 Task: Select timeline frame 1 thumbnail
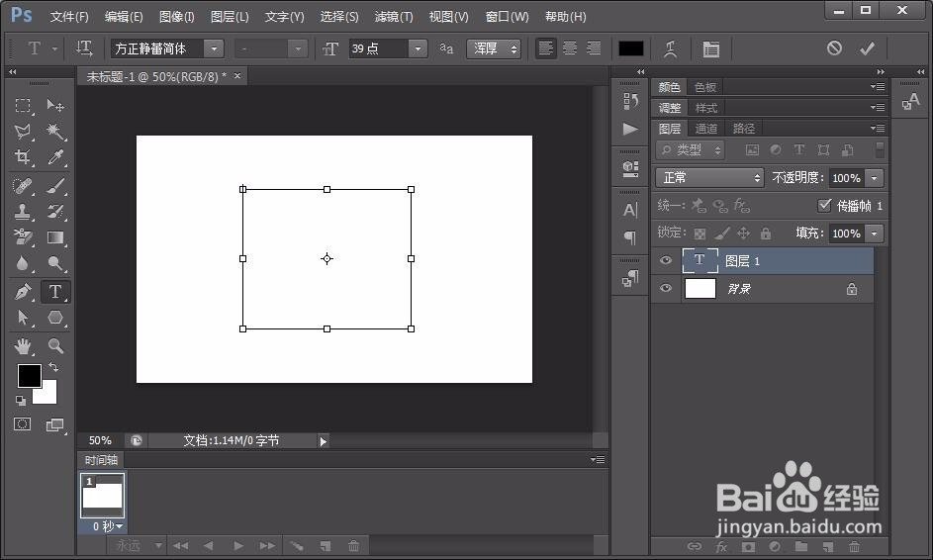coord(102,495)
